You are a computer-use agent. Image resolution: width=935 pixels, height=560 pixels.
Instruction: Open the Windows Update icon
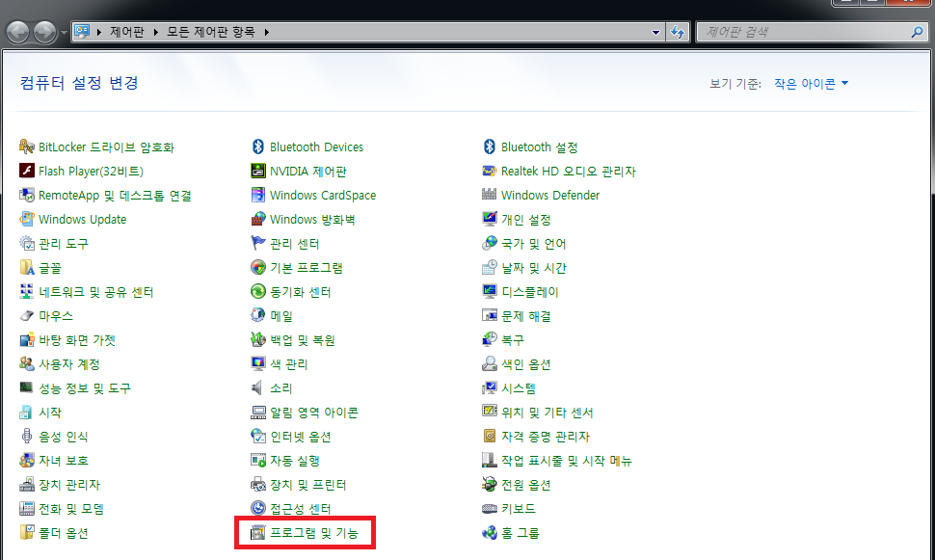(x=27, y=219)
